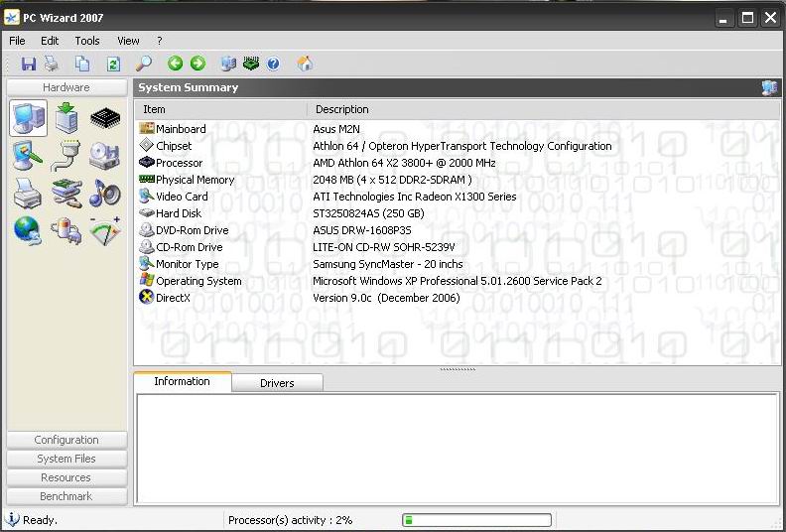Select the Power battery plug icon
This screenshot has width=786, height=532.
[x=66, y=231]
